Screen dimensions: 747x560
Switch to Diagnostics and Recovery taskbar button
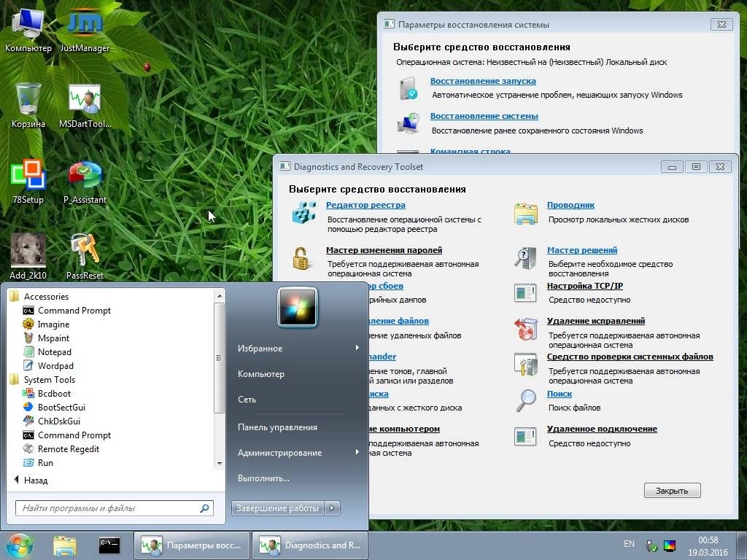(309, 545)
